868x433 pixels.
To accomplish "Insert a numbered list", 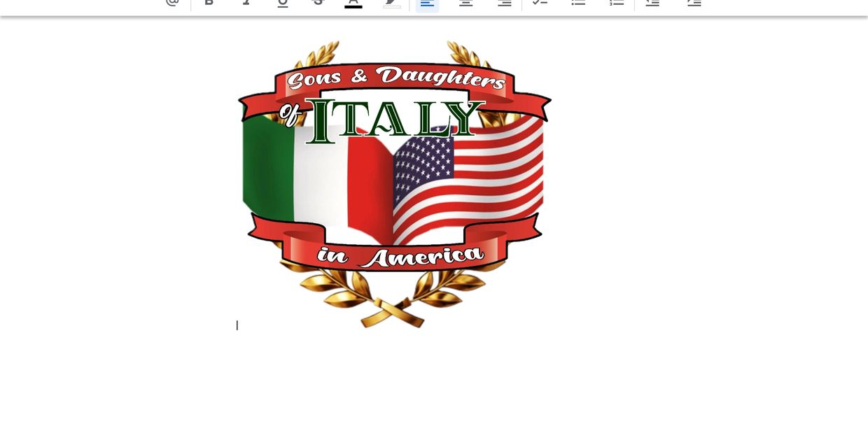I will tap(617, 3).
